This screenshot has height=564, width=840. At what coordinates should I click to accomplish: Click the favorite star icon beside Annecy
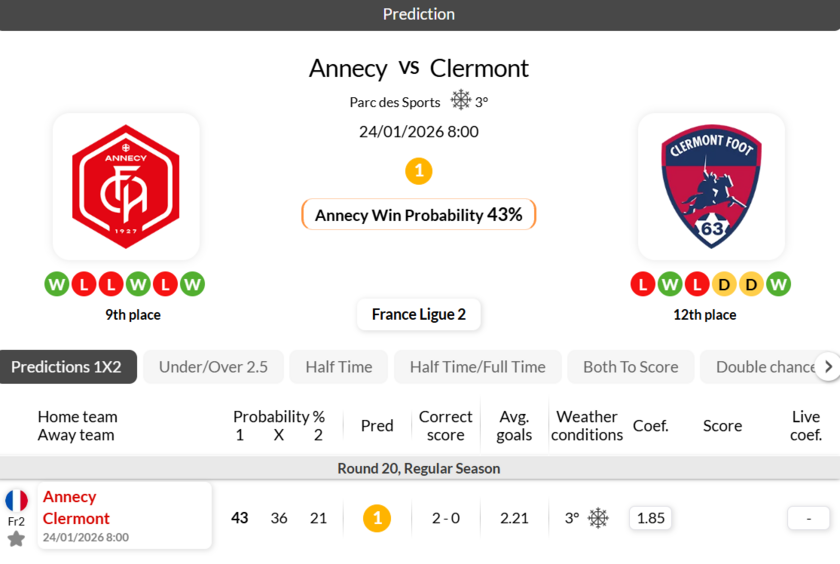[16, 539]
